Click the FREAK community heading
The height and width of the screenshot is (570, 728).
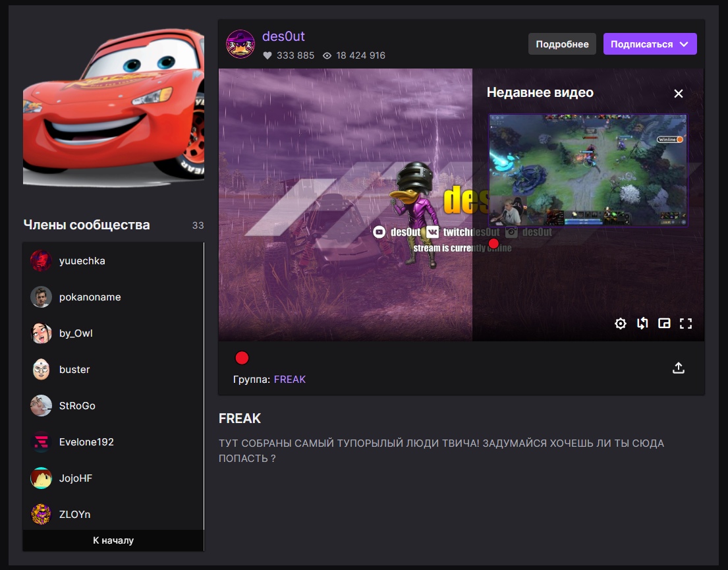click(240, 418)
